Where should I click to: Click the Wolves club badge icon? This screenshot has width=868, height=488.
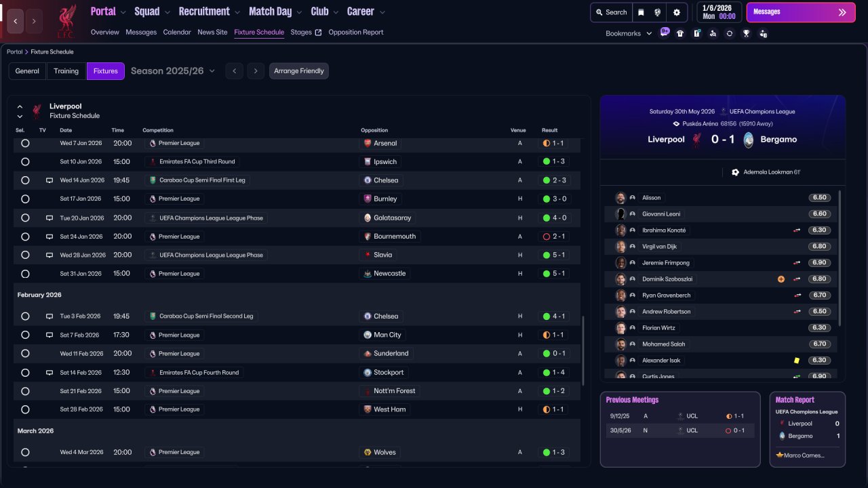368,452
